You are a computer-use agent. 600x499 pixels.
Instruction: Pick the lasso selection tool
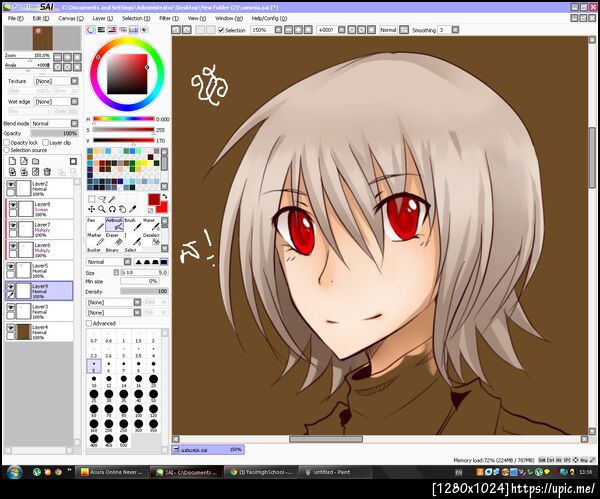102,199
